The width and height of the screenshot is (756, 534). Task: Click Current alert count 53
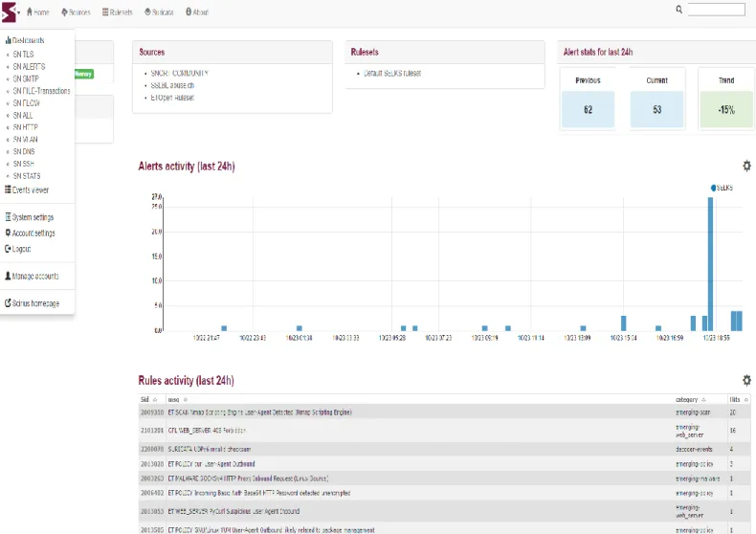(x=657, y=109)
